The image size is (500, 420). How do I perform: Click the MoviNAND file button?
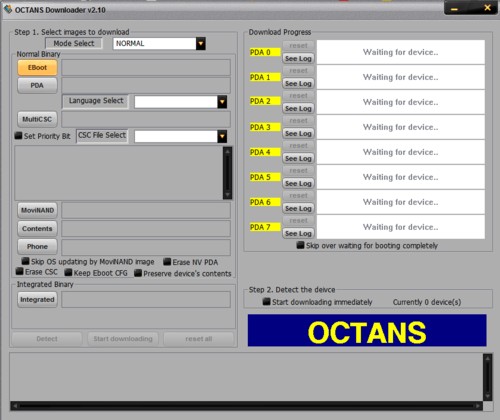pos(37,210)
